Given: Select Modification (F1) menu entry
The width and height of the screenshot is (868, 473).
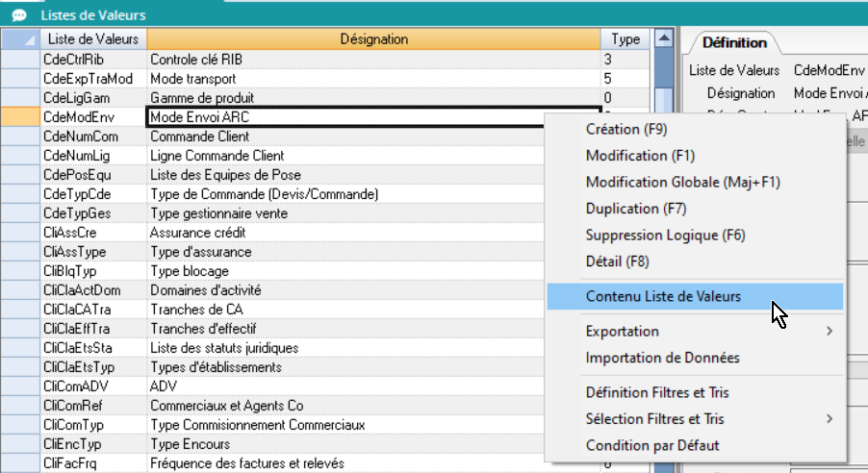Looking at the screenshot, I should click(x=640, y=156).
